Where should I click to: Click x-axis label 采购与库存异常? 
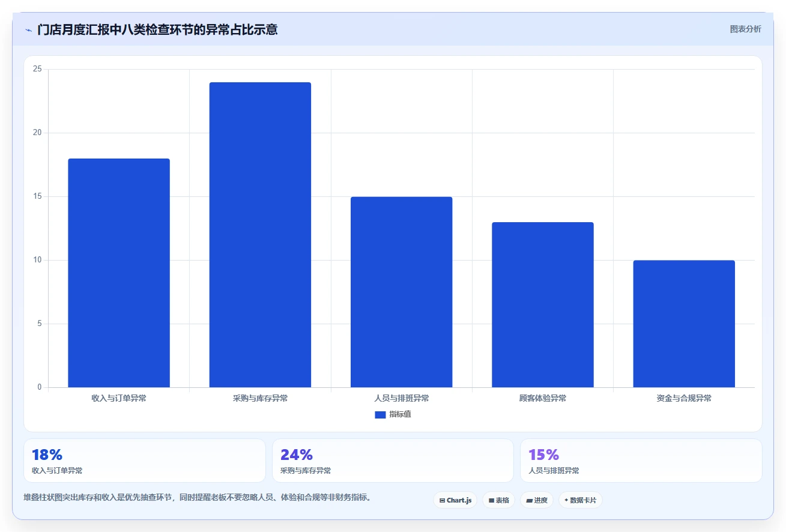(260, 398)
